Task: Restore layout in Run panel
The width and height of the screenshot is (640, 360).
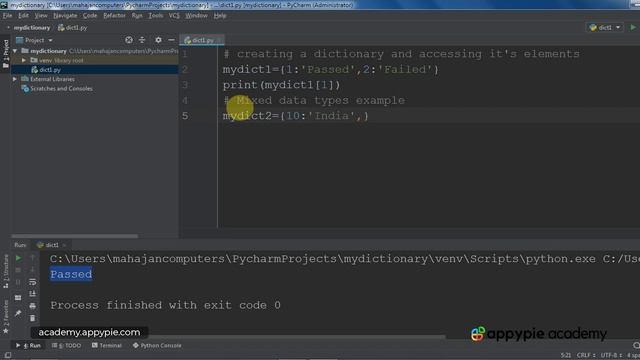Action: [18, 298]
